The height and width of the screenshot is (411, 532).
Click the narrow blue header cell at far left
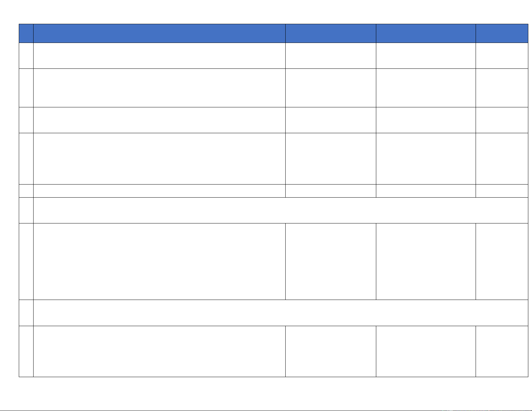26,33
